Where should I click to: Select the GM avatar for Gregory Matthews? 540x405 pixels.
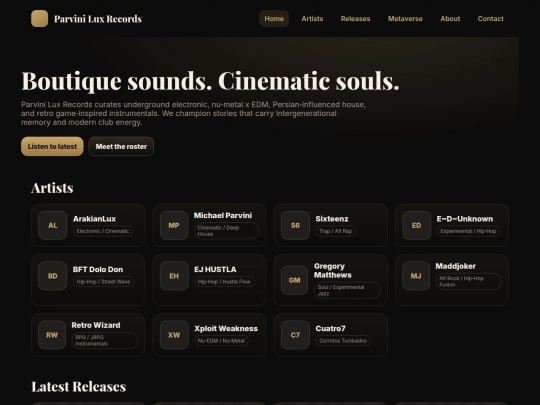[x=294, y=280]
